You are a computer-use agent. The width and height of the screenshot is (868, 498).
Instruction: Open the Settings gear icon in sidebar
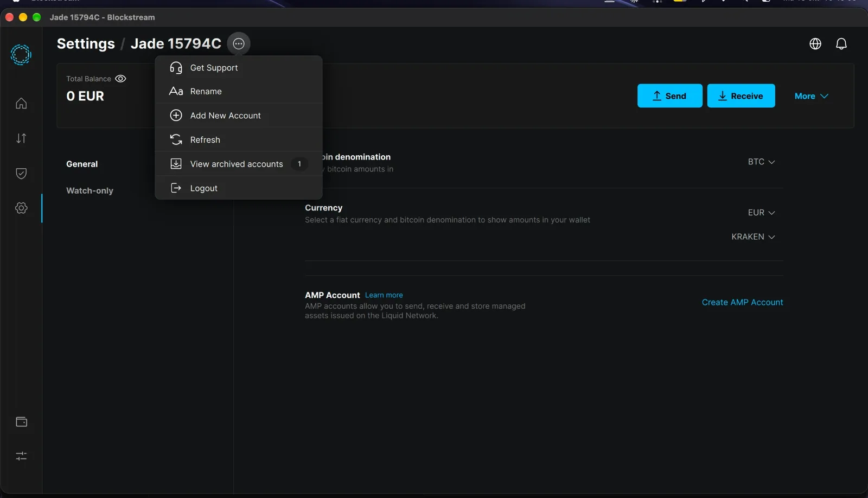click(21, 208)
